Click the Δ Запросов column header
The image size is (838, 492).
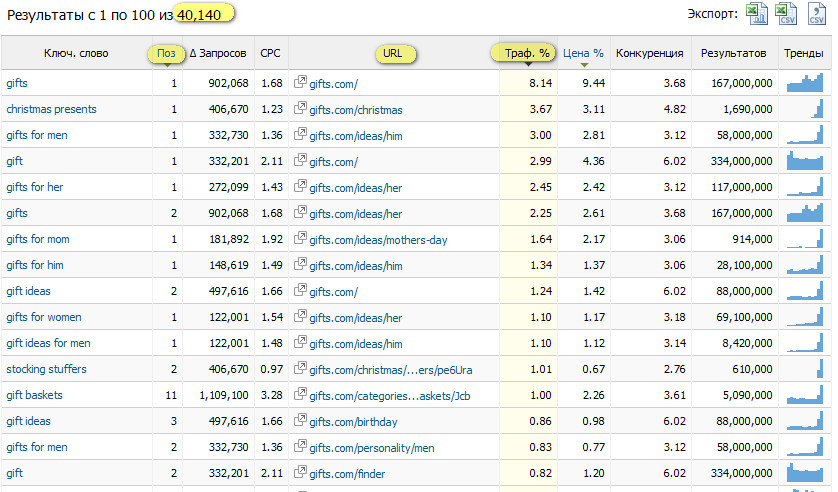[x=218, y=53]
